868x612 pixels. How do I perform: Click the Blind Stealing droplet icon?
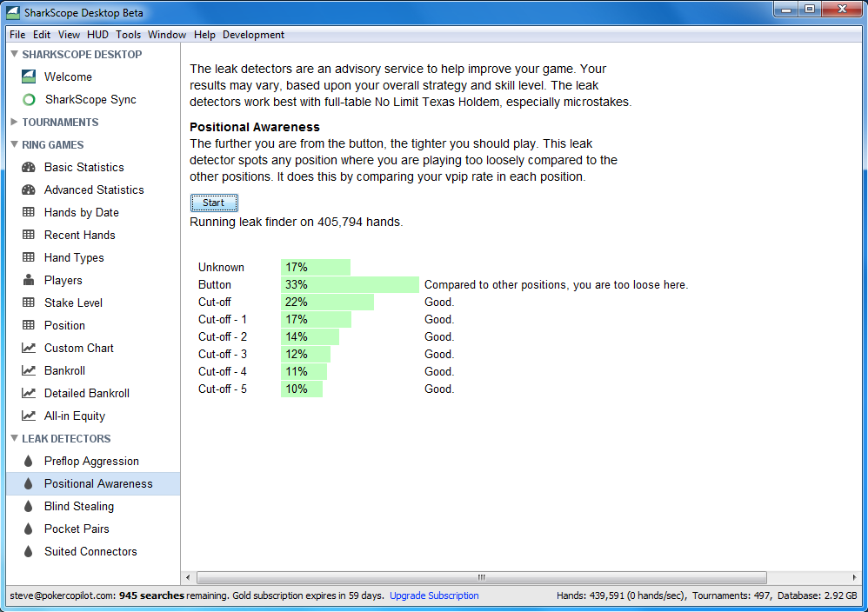[x=28, y=506]
